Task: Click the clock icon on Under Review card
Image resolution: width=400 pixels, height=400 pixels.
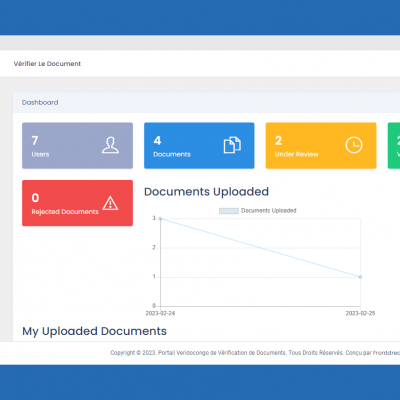Action: click(354, 145)
